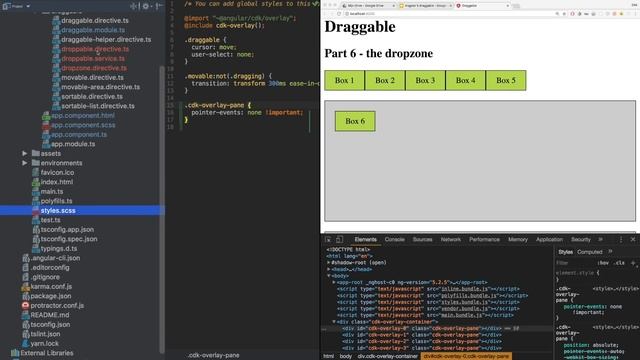Select the Elements tab
The width and height of the screenshot is (640, 360).
coord(365,240)
